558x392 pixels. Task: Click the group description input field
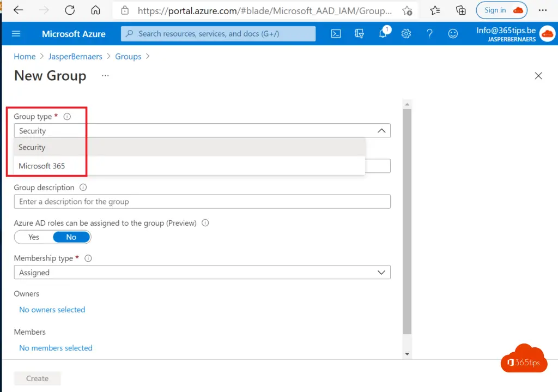(202, 202)
